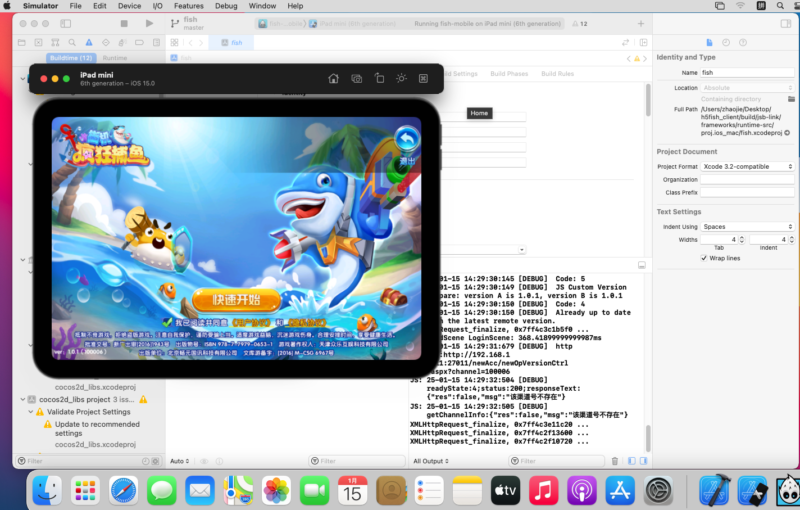
Task: Open the Indent Using Spaces dropdown
Action: click(x=747, y=227)
